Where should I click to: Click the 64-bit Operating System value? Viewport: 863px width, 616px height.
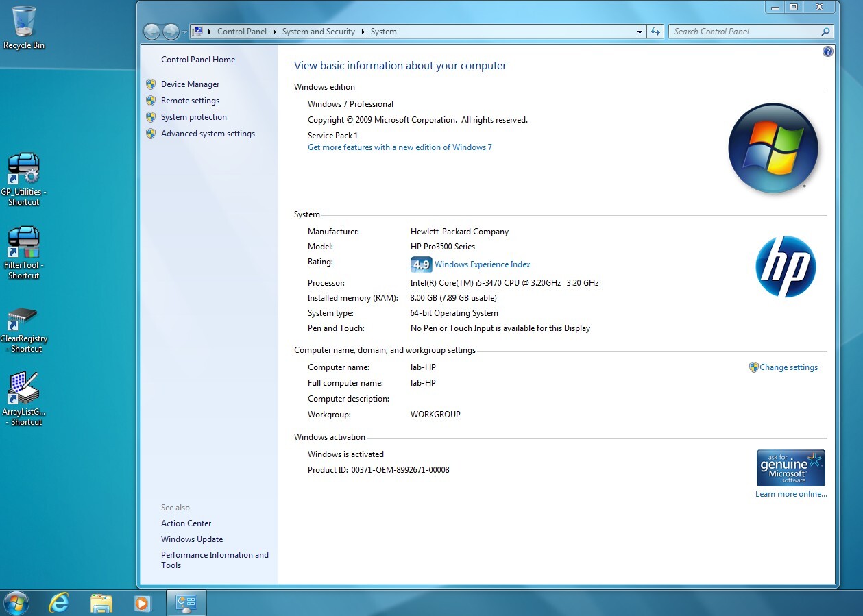pos(454,313)
